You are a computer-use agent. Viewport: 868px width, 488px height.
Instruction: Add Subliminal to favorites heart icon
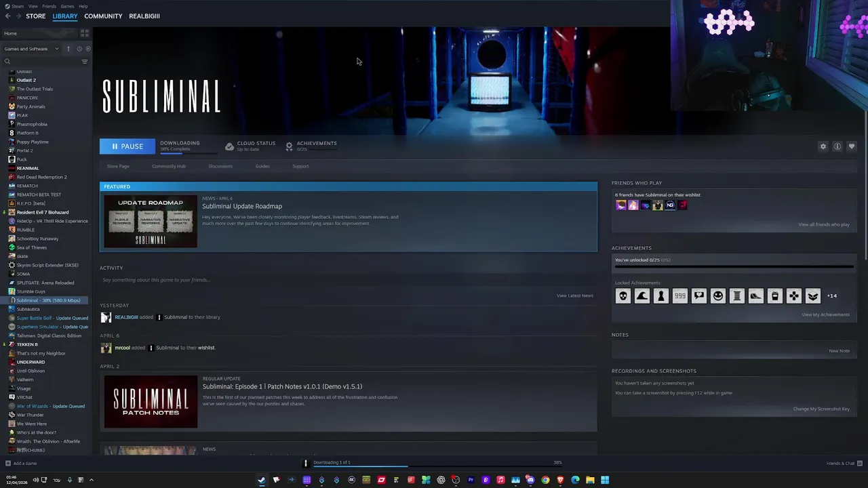(852, 146)
